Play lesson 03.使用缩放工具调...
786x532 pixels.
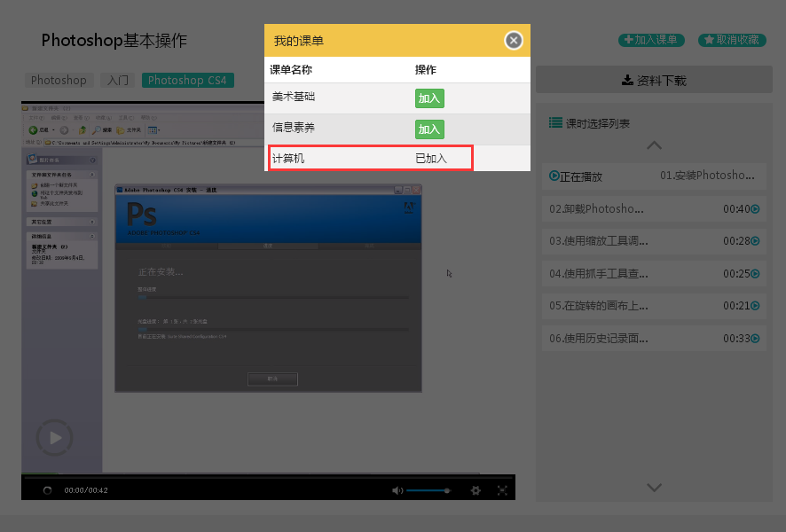[654, 241]
